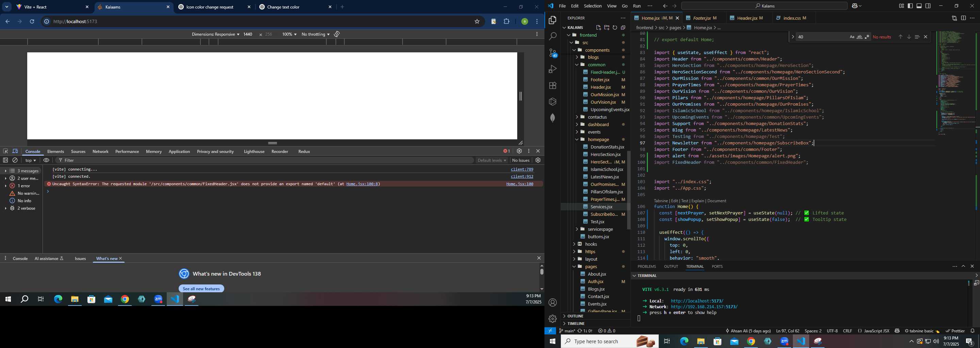
Task: Open MongoDB leaf icon in activity bar
Action: click(x=552, y=118)
